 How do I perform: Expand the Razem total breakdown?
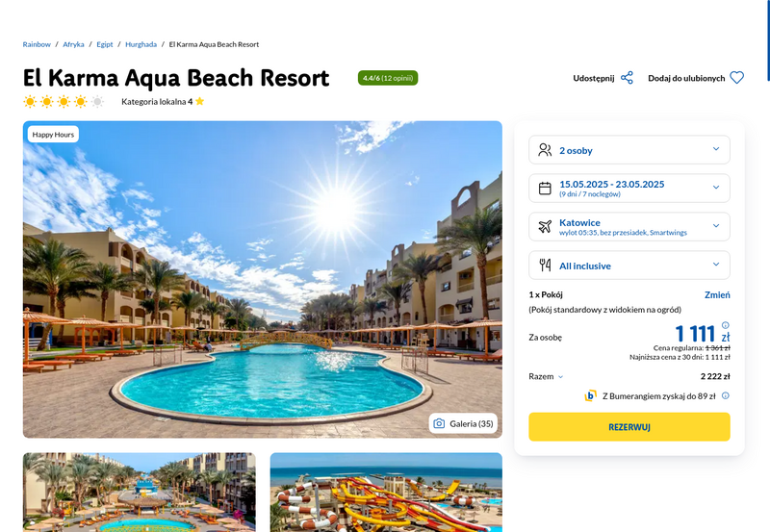[x=546, y=376]
